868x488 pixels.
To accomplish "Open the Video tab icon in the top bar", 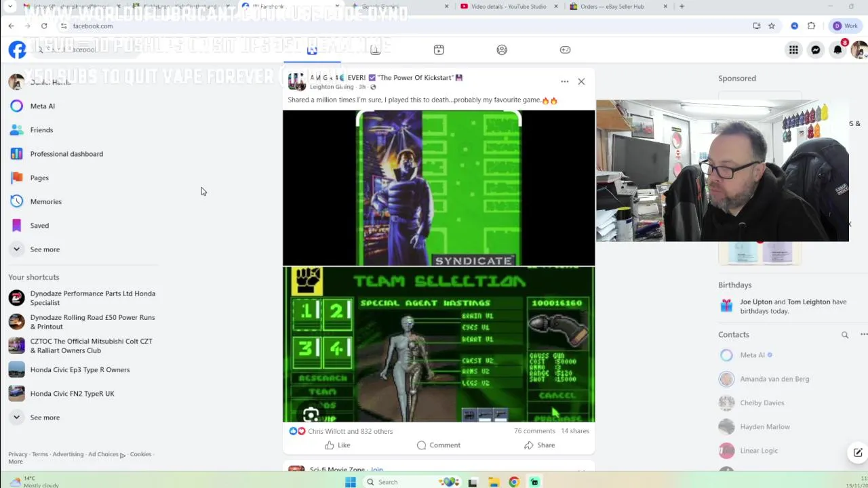I will (x=439, y=49).
